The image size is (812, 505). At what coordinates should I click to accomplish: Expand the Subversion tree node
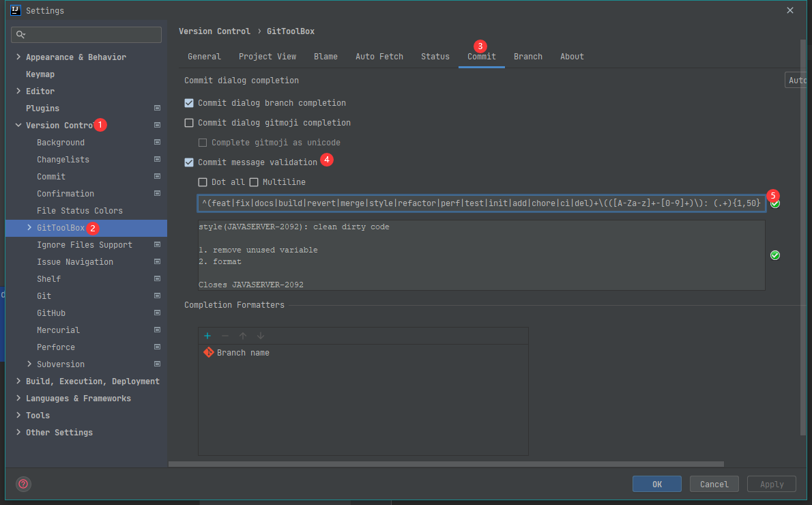(29, 364)
